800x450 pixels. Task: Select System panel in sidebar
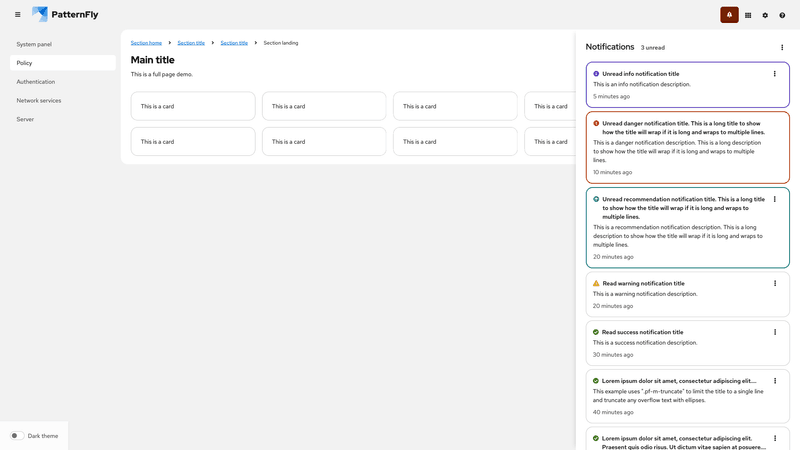[x=34, y=44]
